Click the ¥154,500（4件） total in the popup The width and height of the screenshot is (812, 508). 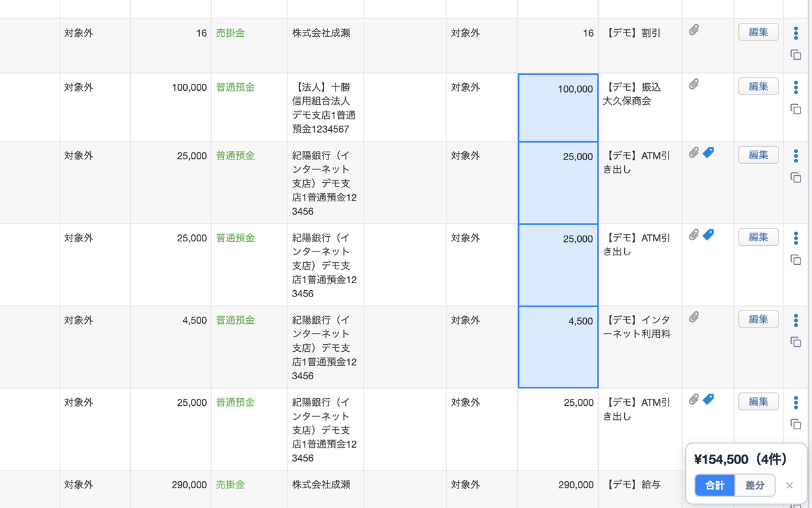point(741,459)
